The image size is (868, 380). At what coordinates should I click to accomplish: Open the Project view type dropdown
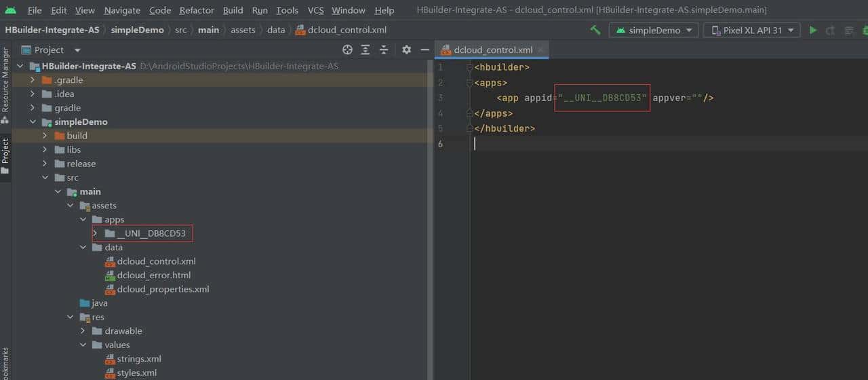pyautogui.click(x=77, y=50)
